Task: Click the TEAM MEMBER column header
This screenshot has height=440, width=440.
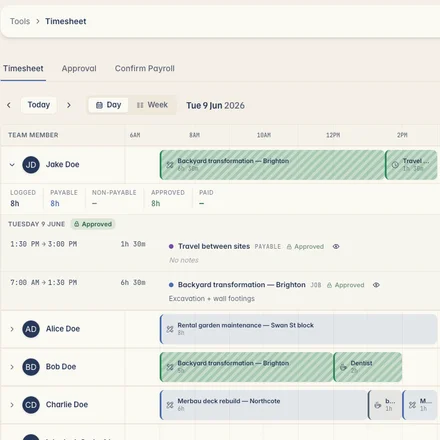Action: [x=33, y=135]
